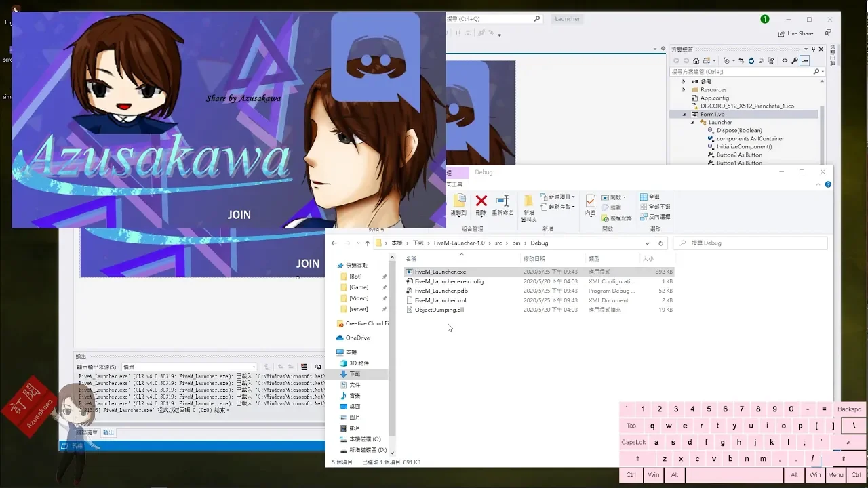Open the address bar history dropdown
Viewport: 868px width, 488px height.
(647, 243)
